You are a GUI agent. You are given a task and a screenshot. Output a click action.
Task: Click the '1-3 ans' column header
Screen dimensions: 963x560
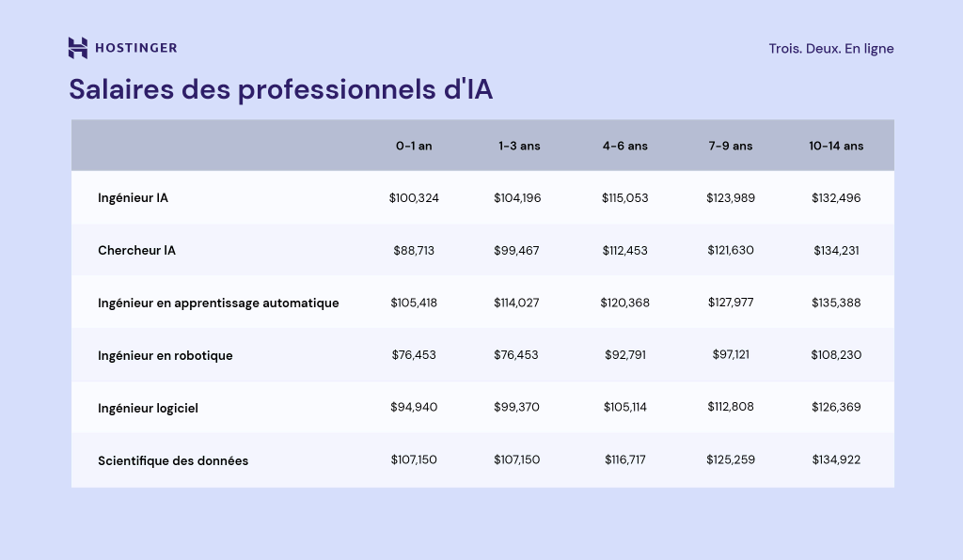click(x=519, y=146)
